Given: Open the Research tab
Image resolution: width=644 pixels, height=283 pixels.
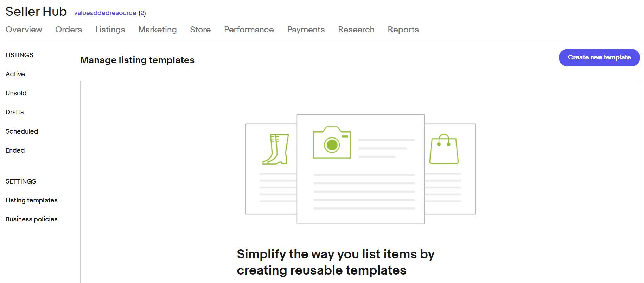Looking at the screenshot, I should coord(356,30).
